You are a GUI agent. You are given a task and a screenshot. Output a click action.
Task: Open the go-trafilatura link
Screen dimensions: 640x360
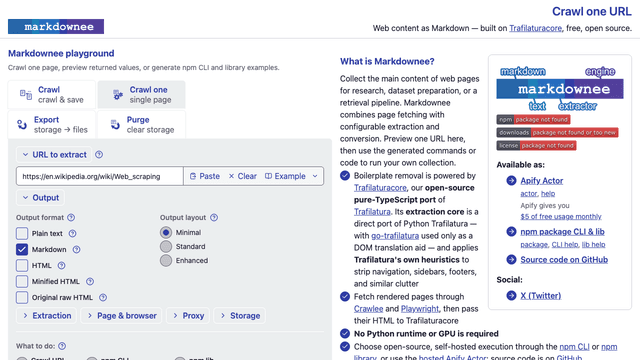click(395, 236)
